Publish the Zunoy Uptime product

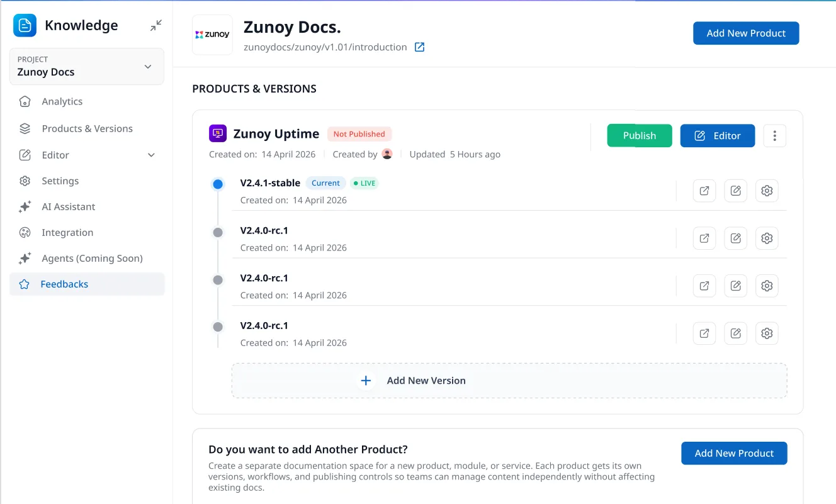[x=640, y=135]
